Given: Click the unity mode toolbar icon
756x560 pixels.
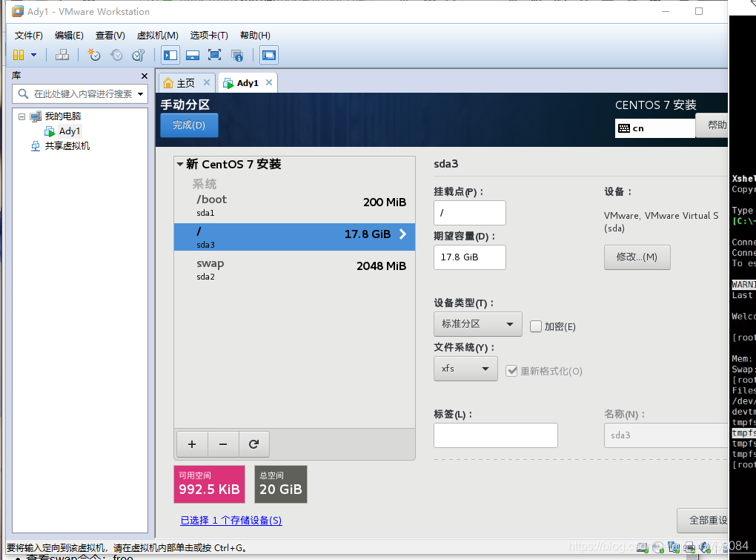Looking at the screenshot, I should 237,55.
